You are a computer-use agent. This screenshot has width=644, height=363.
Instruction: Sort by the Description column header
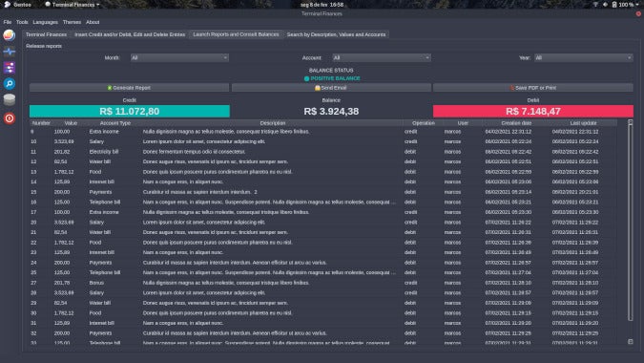[272, 123]
